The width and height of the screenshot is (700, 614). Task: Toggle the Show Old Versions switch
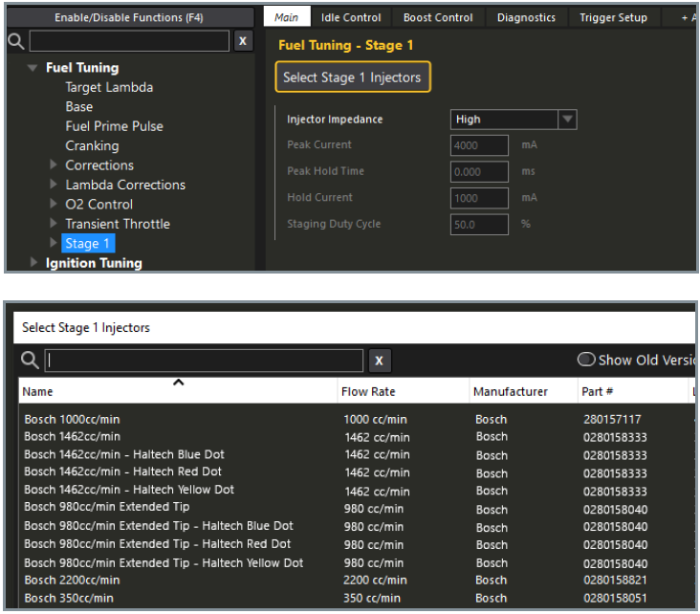tap(586, 360)
